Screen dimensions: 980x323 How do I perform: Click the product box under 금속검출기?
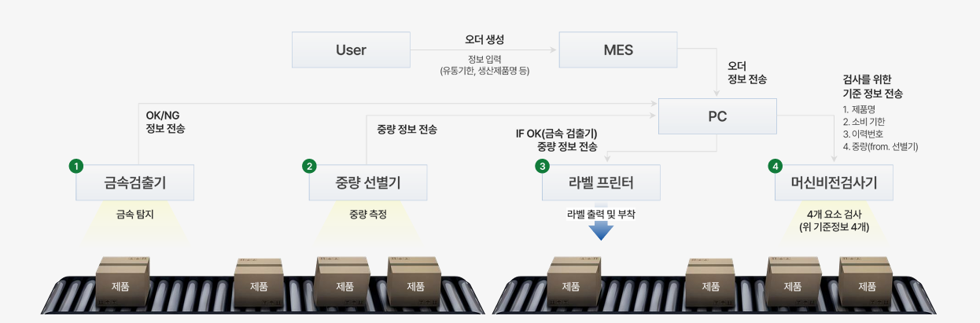coord(123,282)
